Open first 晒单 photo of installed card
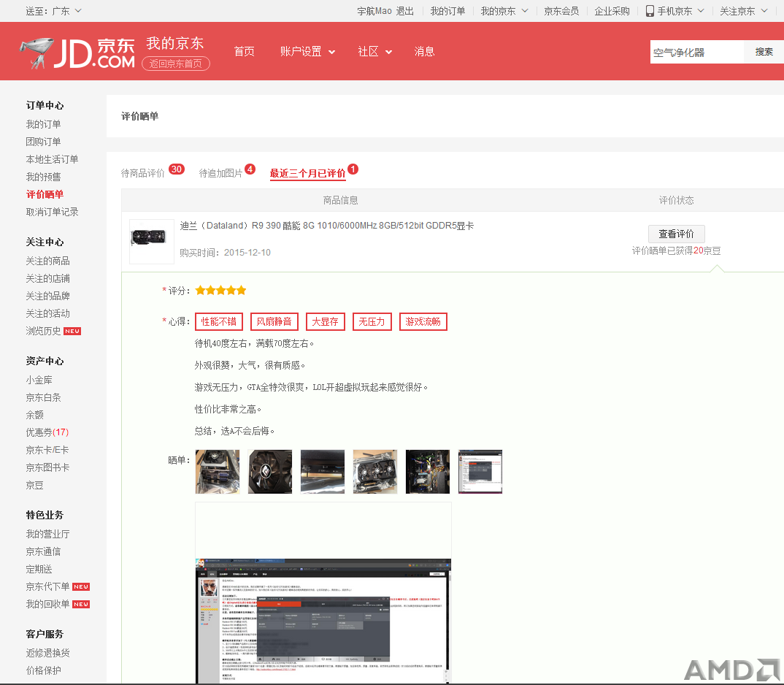This screenshot has height=685, width=784. coord(218,471)
